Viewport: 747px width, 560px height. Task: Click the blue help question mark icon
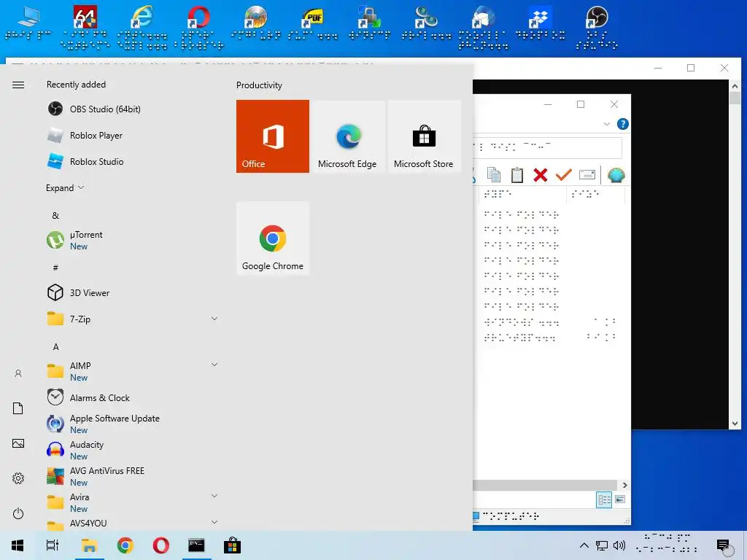coord(623,124)
